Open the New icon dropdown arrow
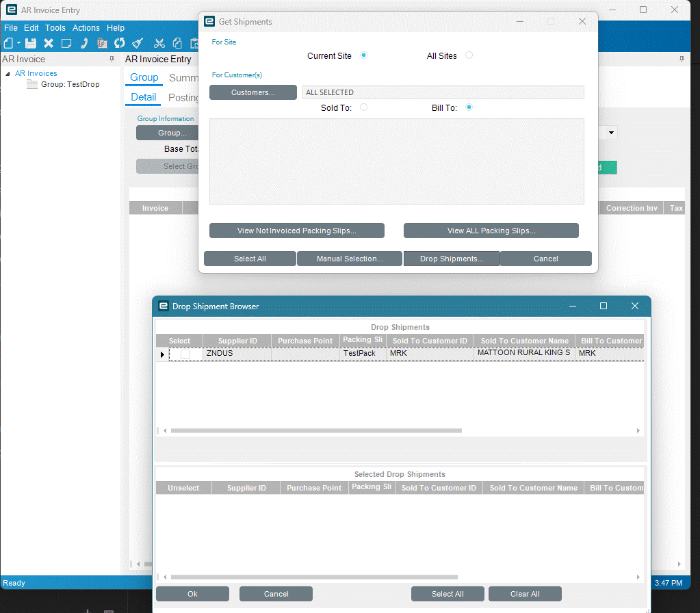Screen dimensions: 700x613 coord(18,43)
